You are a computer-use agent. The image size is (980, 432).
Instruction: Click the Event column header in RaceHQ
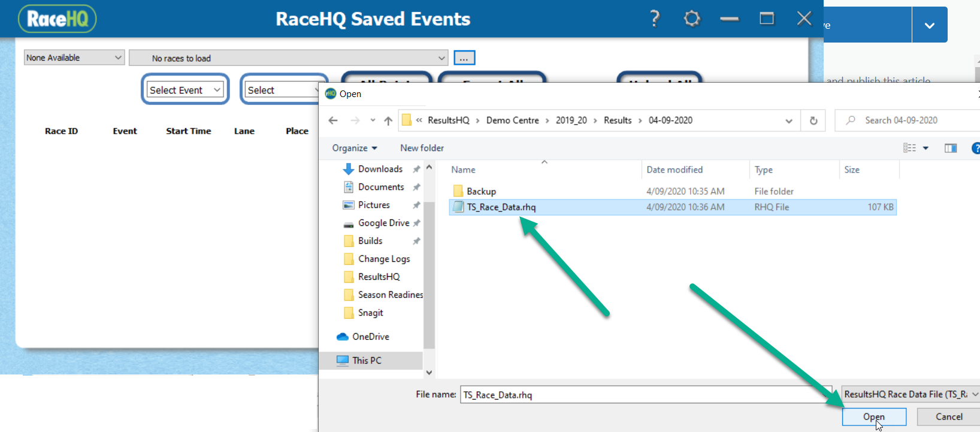[125, 131]
